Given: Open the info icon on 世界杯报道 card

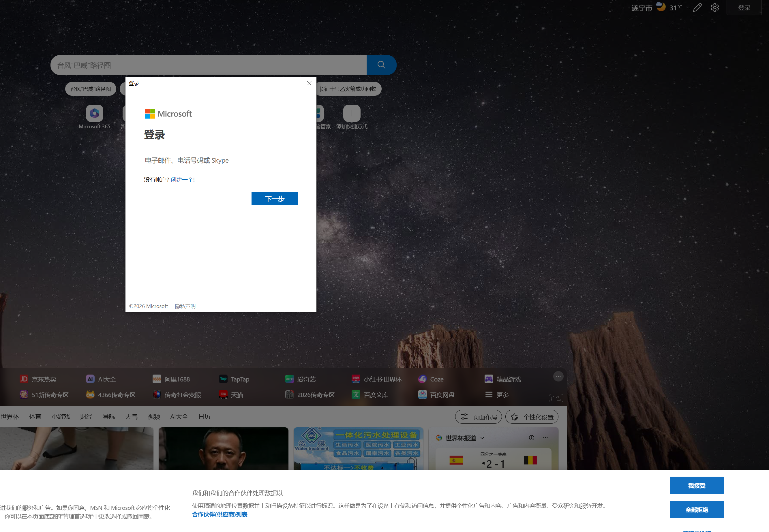Looking at the screenshot, I should [532, 438].
